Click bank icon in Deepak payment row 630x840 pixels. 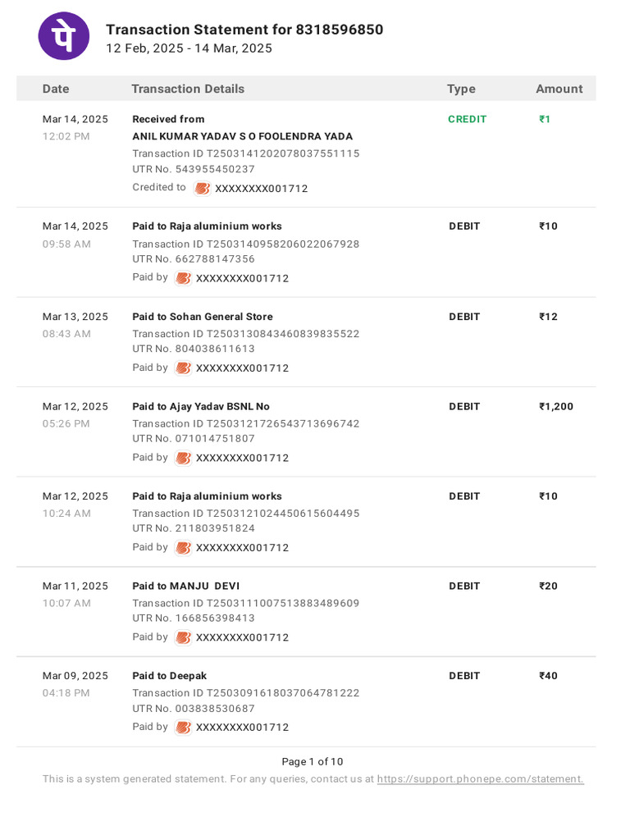coord(184,728)
